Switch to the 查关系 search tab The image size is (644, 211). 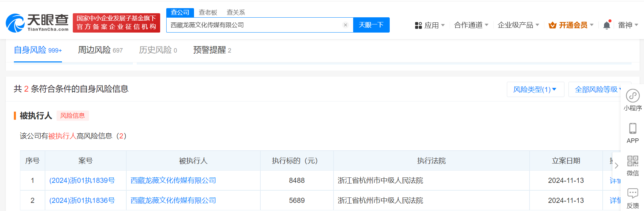click(x=236, y=13)
